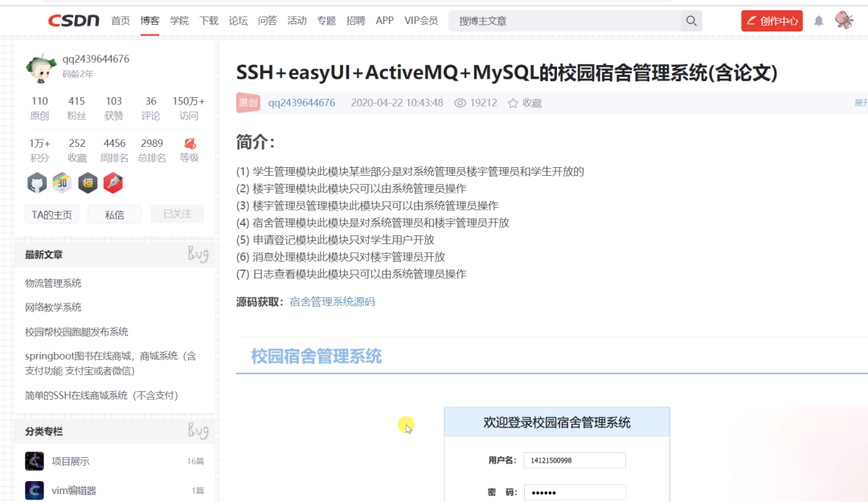Viewport: 868px width, 502px height.
Task: Click the 30-day badge medal icon
Action: point(62,183)
